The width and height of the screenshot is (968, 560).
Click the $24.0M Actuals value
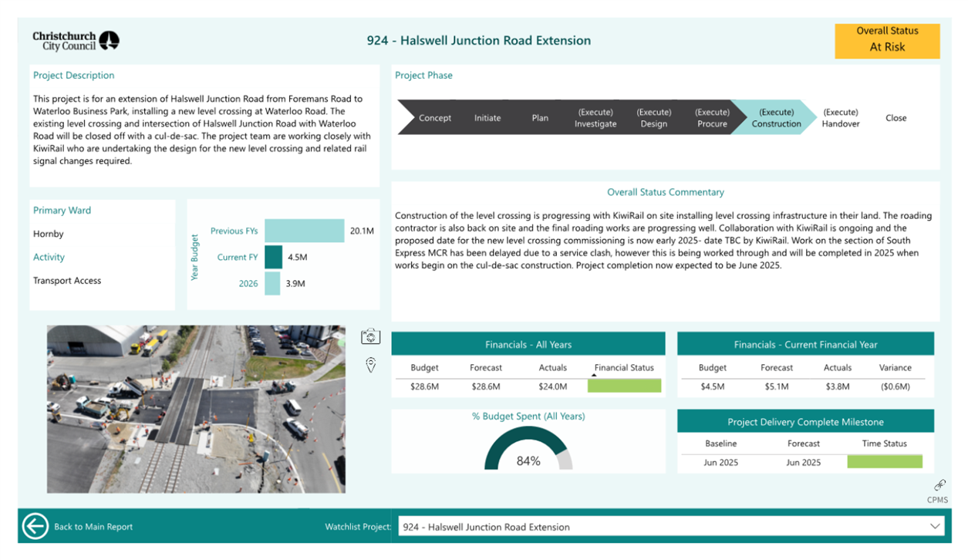pos(553,386)
